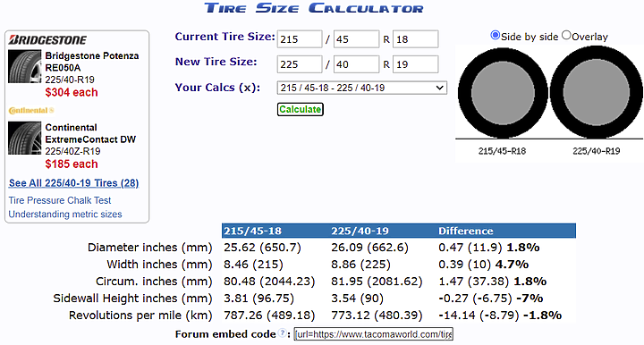Click the 215/45-18 column header
This screenshot has width=644, height=345.
point(252,231)
